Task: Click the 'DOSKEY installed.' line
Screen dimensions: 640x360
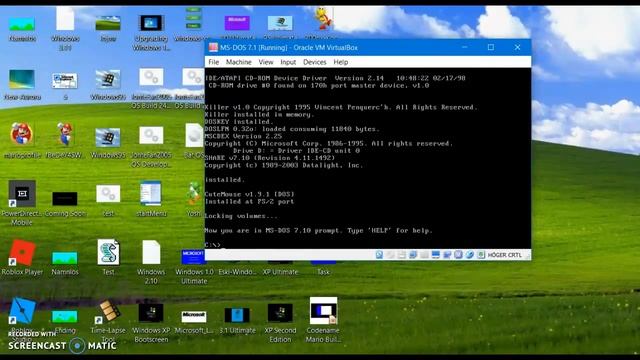Action: tap(239, 122)
